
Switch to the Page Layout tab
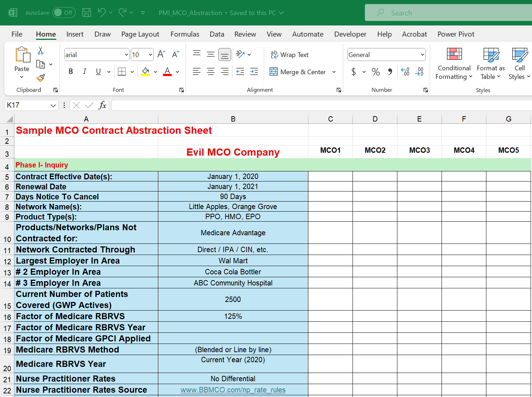(x=140, y=34)
